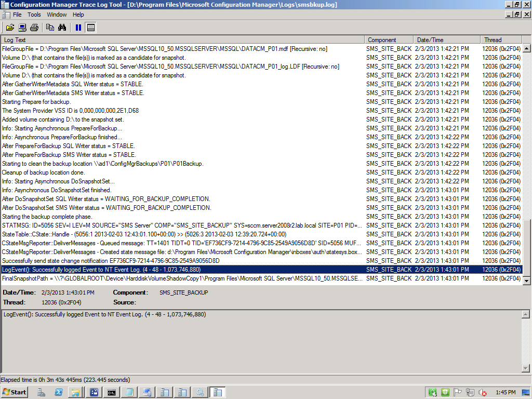532x399 pixels.
Task: Select 'Info: Starting Asynchronous DoSnapshotSet...' row
Action: [x=261, y=181]
